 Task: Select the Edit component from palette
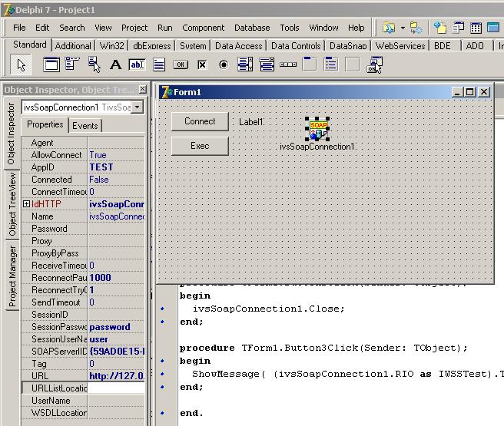tap(137, 65)
